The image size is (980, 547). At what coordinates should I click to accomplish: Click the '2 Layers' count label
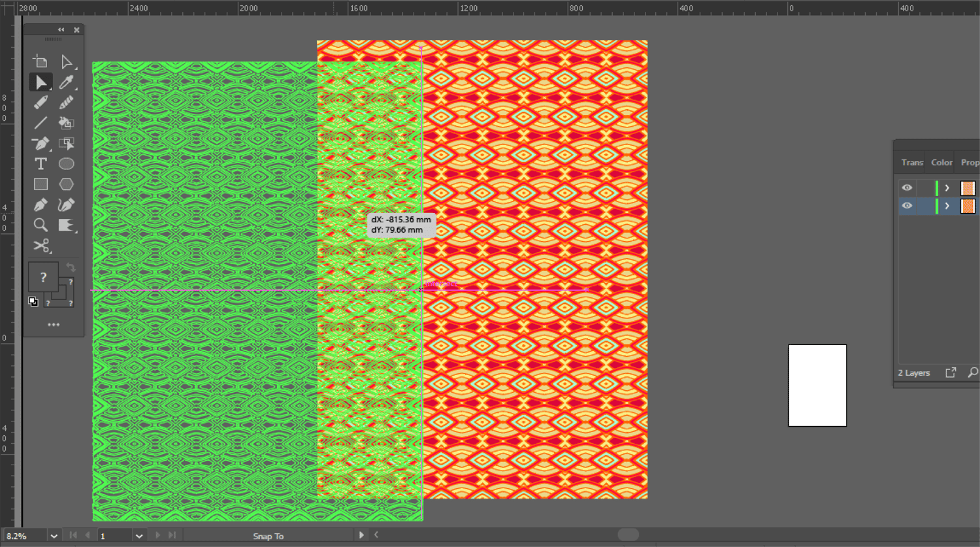[913, 373]
